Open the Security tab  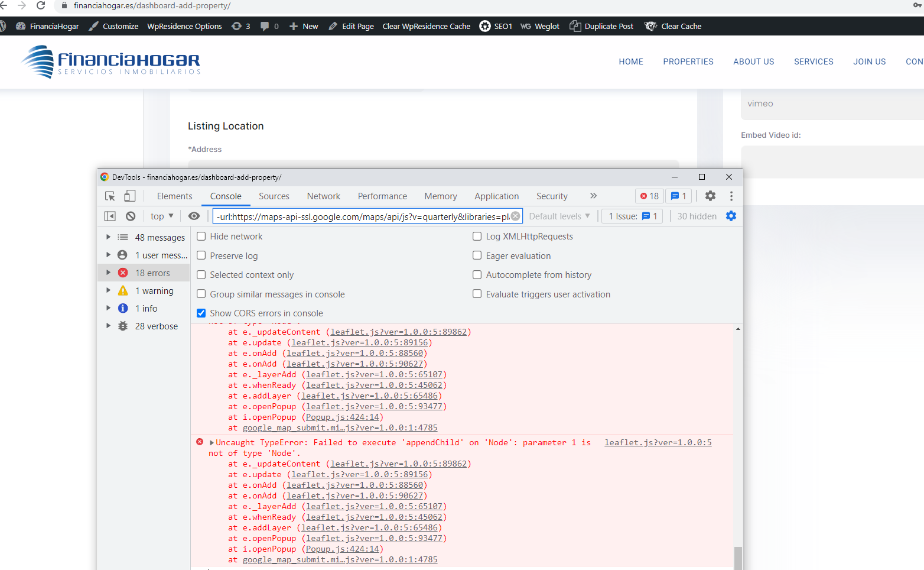click(x=552, y=196)
